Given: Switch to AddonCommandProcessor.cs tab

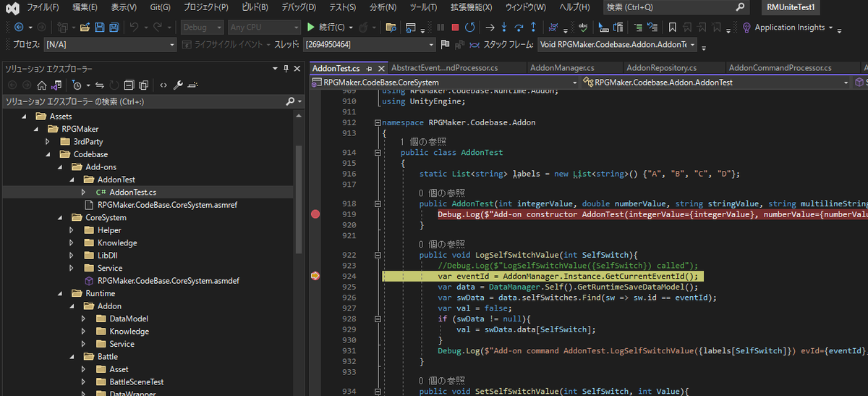Looking at the screenshot, I should click(780, 68).
